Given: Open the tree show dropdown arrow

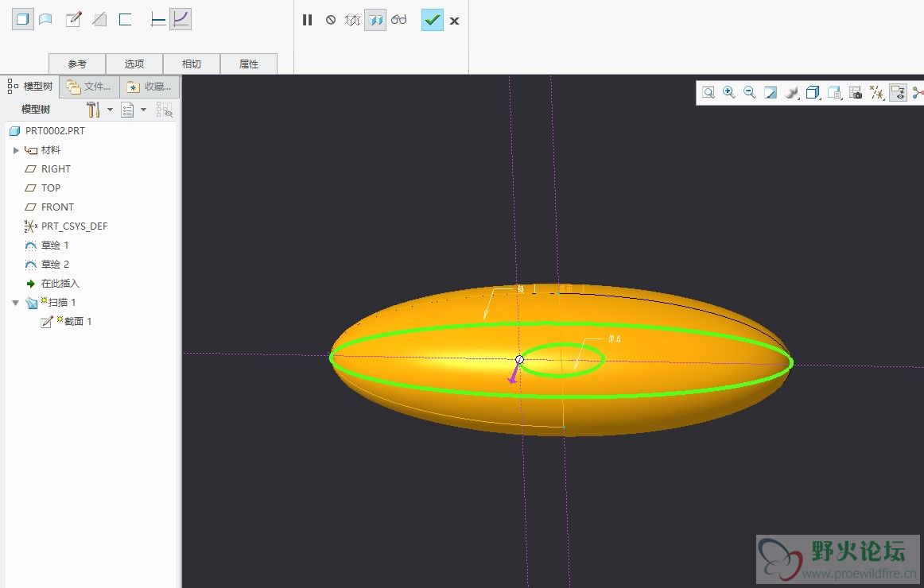Looking at the screenshot, I should [143, 110].
